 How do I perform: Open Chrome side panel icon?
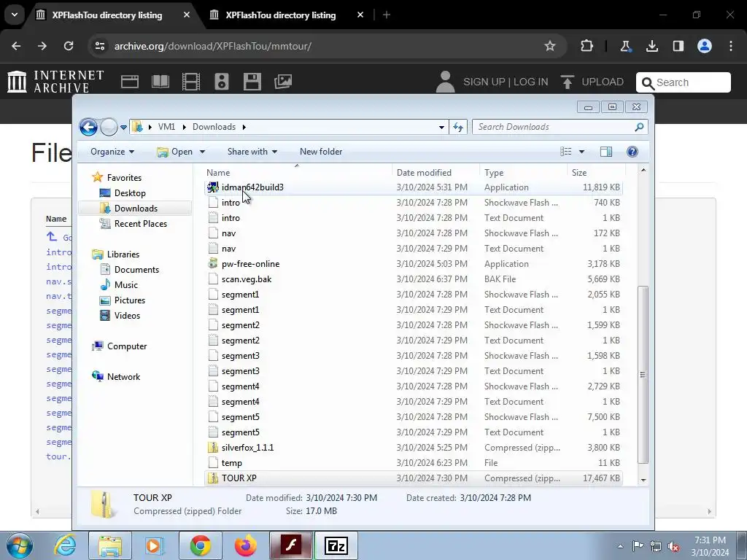678,46
